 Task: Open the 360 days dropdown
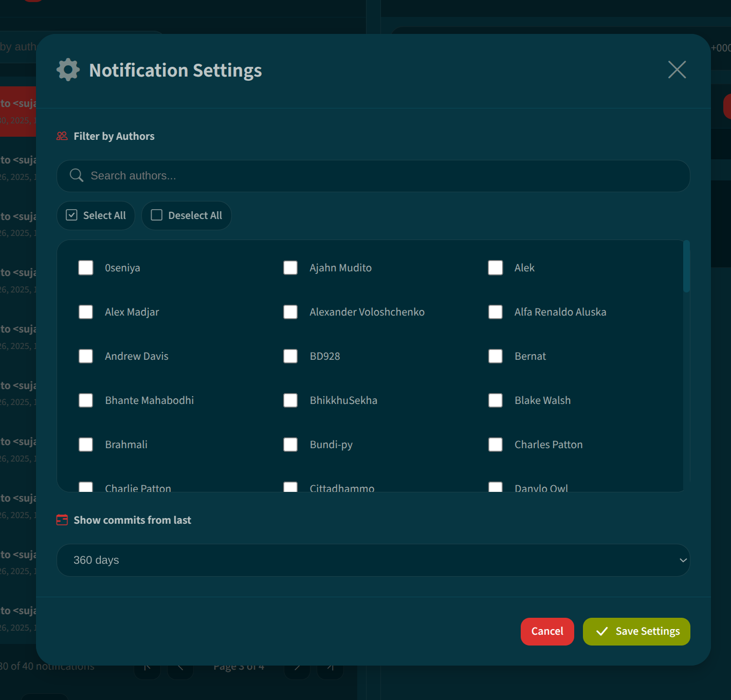click(x=373, y=560)
